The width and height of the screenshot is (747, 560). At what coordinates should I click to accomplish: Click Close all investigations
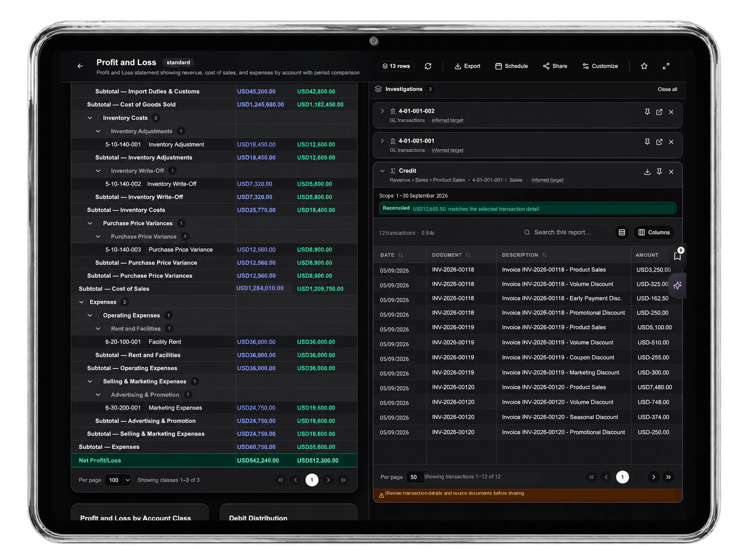point(667,89)
